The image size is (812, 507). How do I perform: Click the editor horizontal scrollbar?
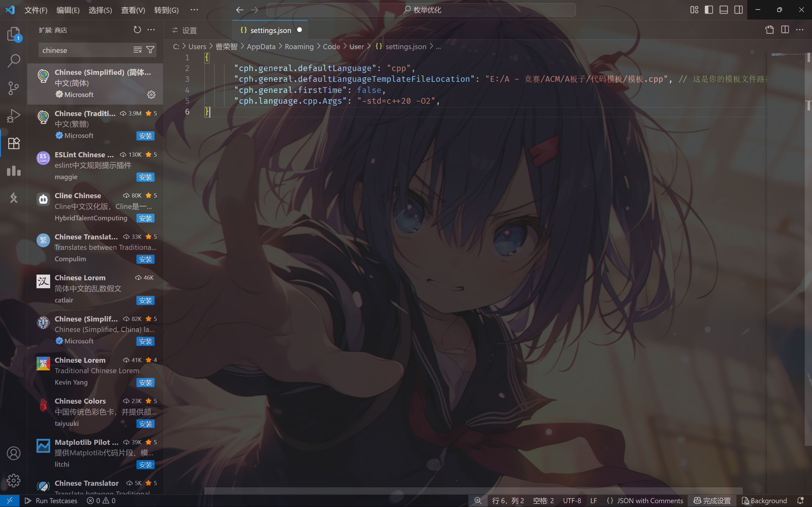(473, 491)
